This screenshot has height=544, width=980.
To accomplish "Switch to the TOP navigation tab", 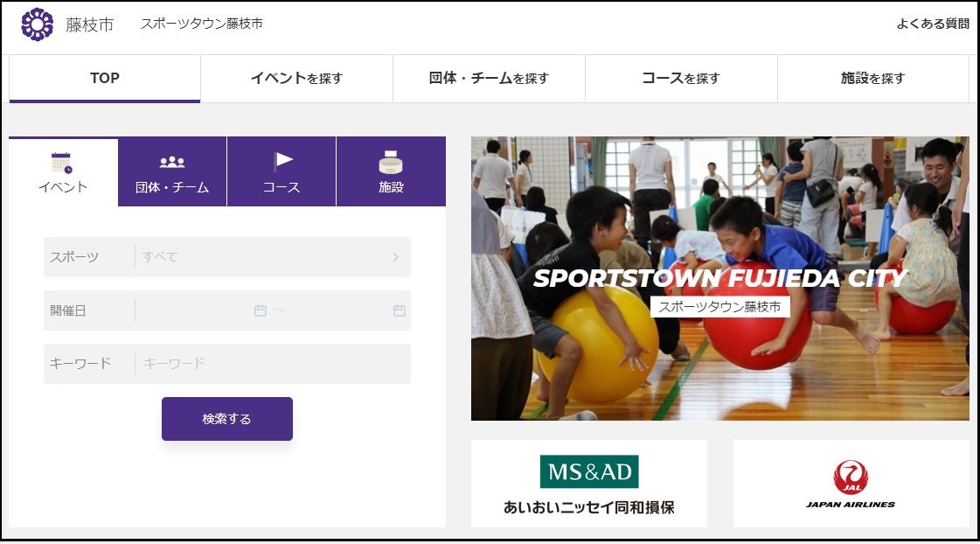I will click(105, 79).
